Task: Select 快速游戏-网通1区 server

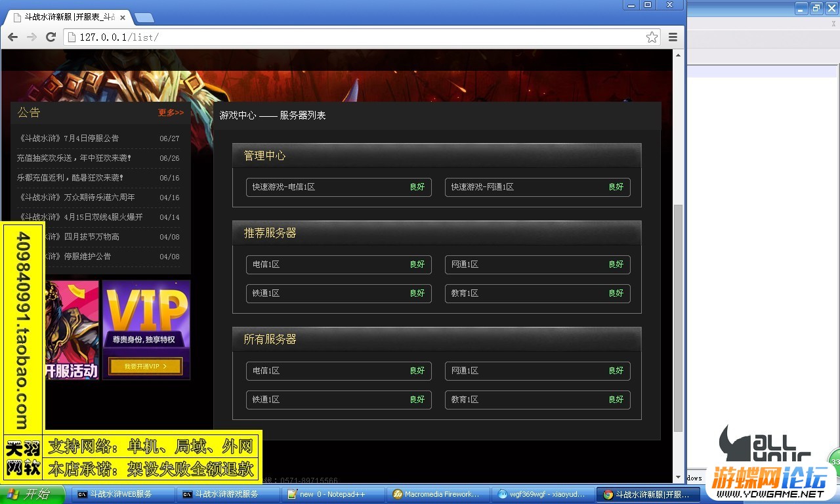Action: 537,187
